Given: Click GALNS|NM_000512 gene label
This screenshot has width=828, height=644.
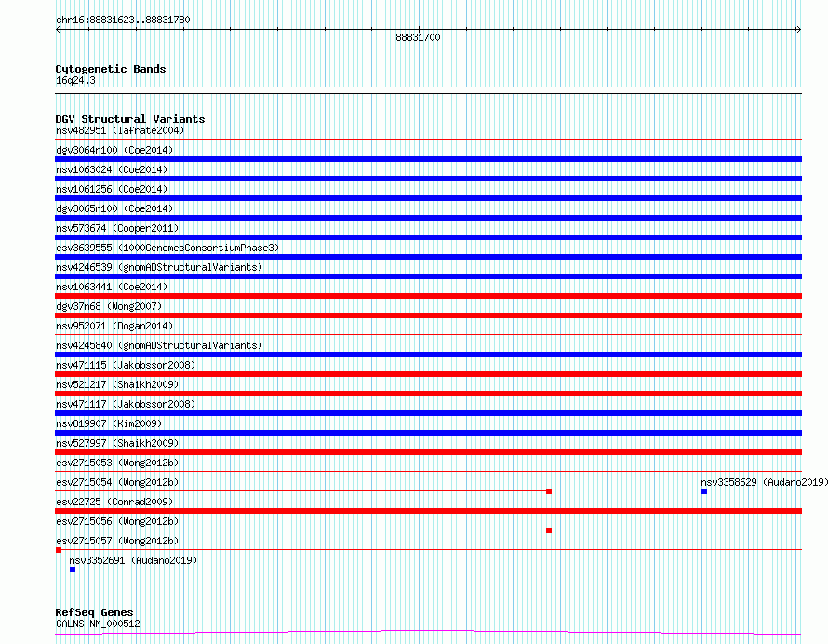Looking at the screenshot, I should 98,624.
